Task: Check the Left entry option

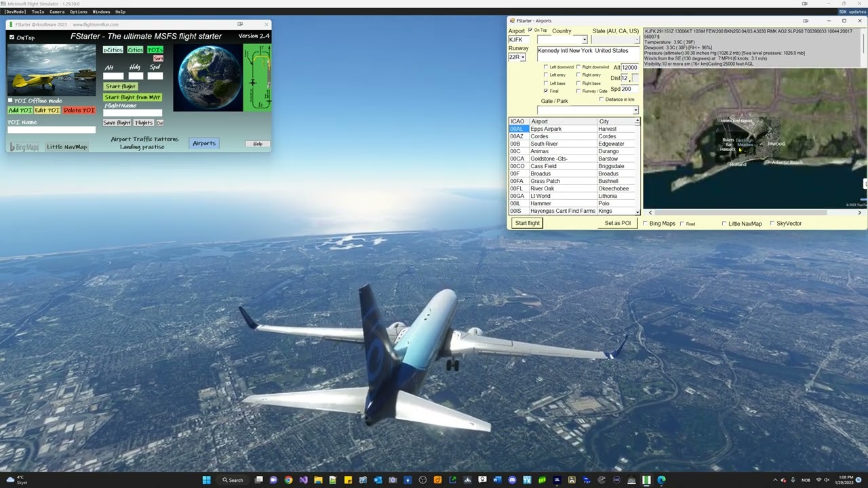Action: [x=546, y=75]
